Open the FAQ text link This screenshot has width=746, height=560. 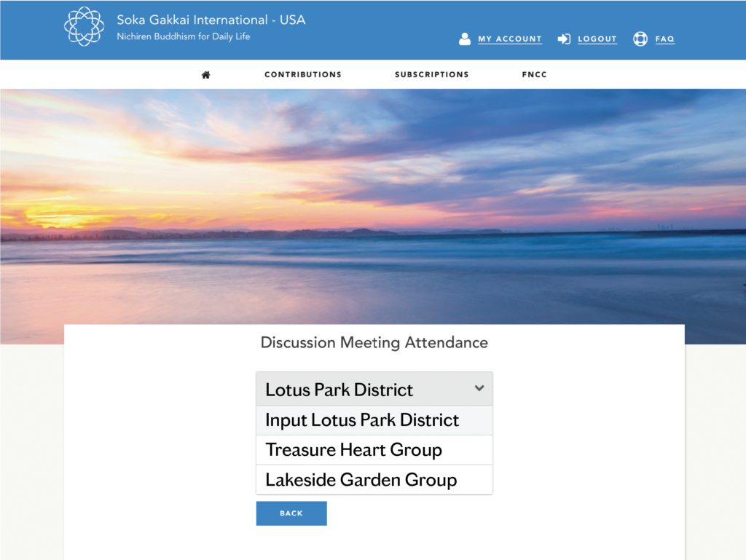tap(664, 39)
